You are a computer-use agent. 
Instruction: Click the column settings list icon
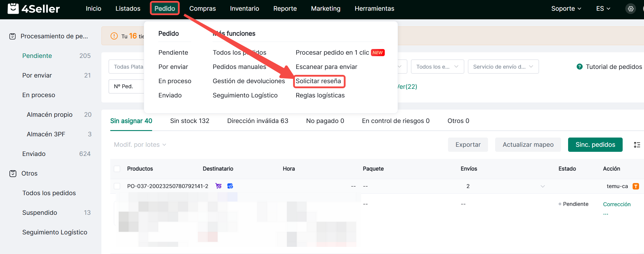[x=637, y=145]
